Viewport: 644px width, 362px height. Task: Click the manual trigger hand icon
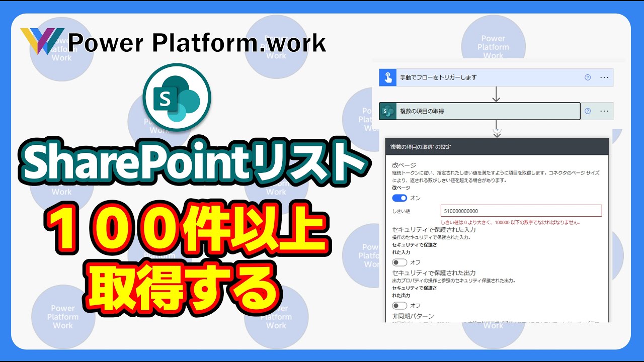coord(388,77)
